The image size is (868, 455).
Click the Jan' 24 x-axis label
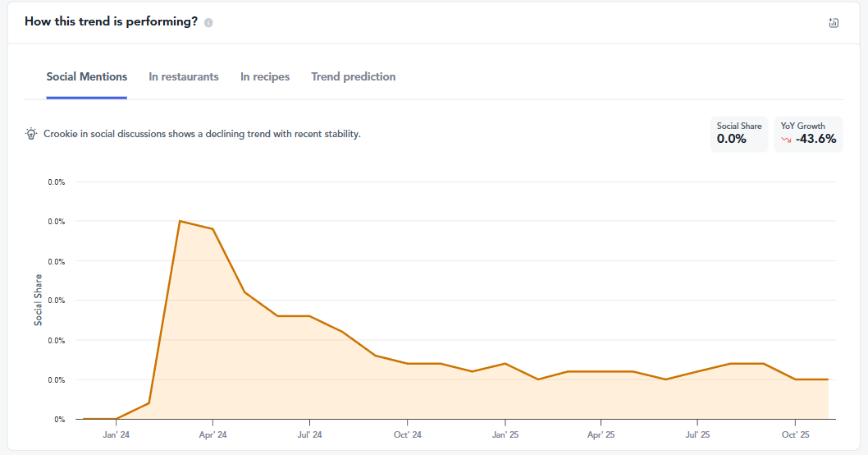116,434
